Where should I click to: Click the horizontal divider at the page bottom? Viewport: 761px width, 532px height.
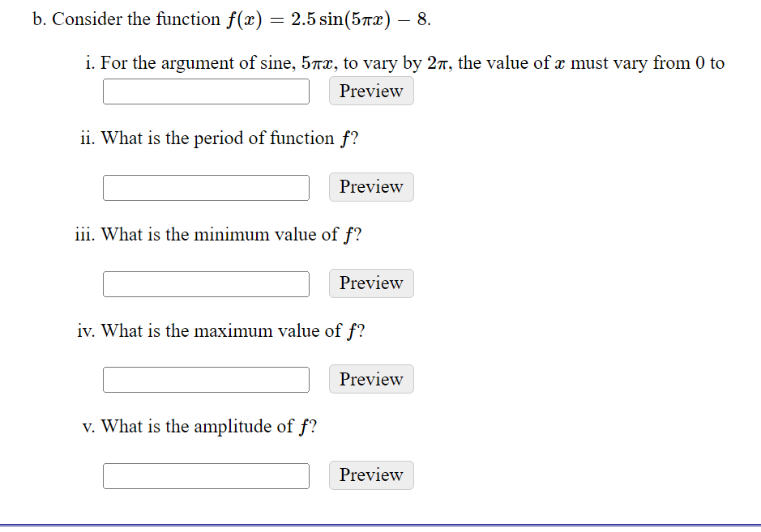(x=381, y=523)
